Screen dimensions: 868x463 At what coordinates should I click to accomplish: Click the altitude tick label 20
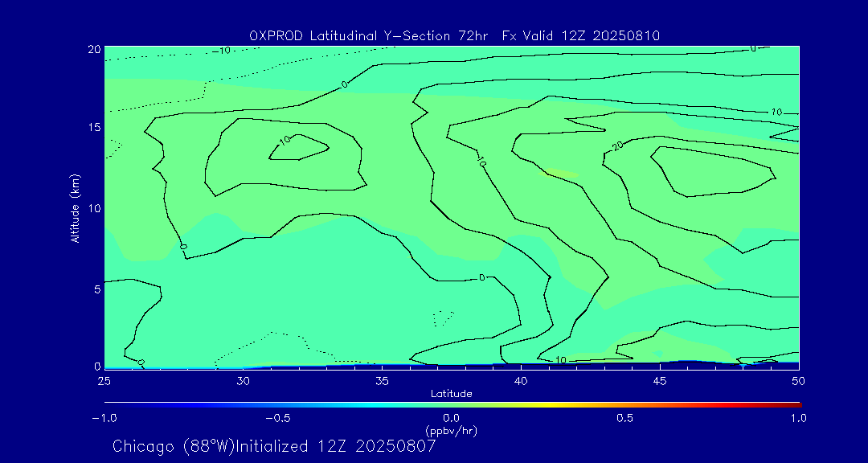92,49
